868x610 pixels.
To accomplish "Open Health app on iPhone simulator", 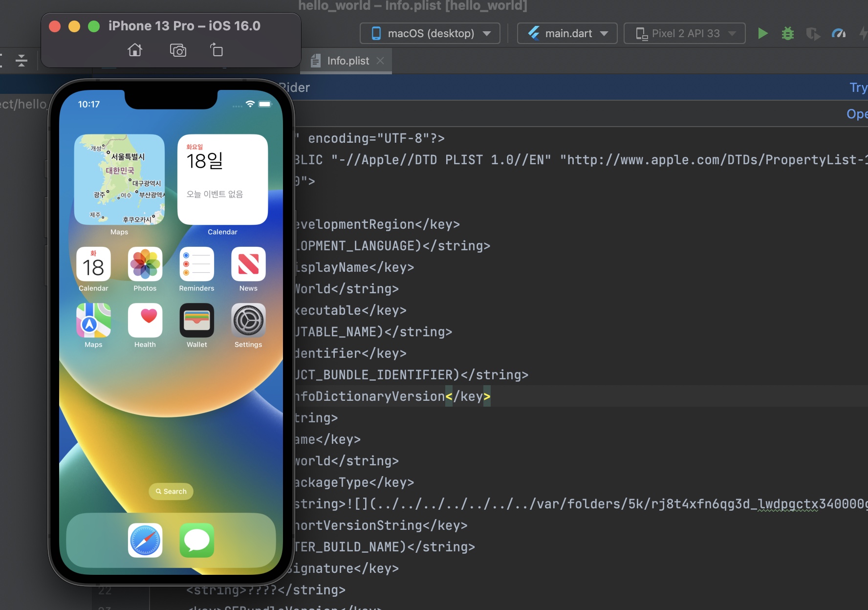I will 145,321.
